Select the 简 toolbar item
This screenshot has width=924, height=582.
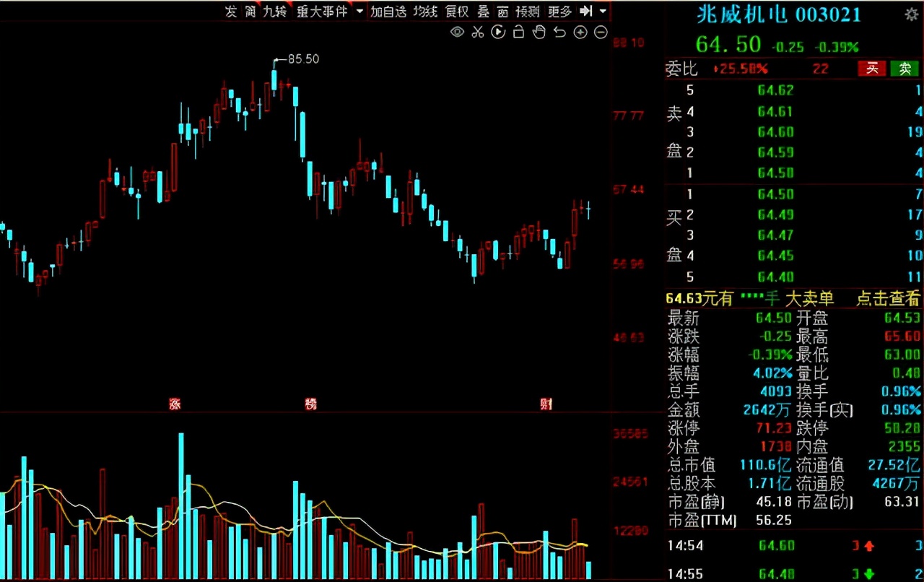tap(250, 11)
